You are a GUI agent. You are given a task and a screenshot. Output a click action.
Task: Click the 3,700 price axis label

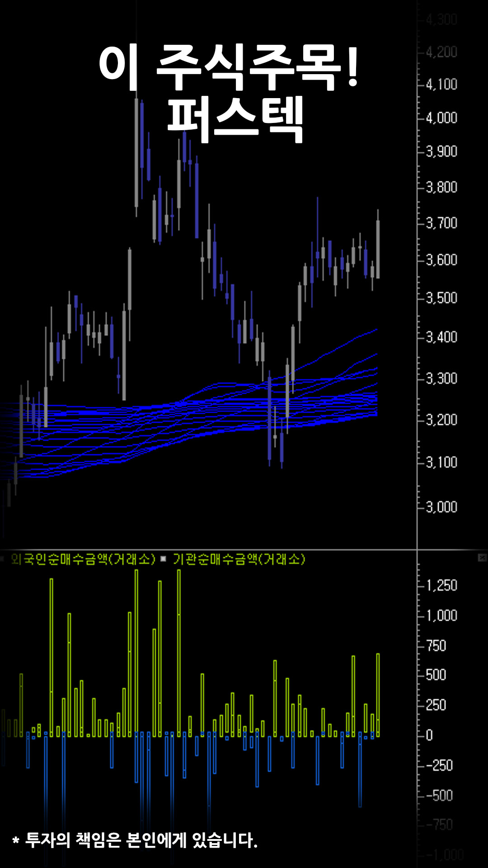[441, 223]
